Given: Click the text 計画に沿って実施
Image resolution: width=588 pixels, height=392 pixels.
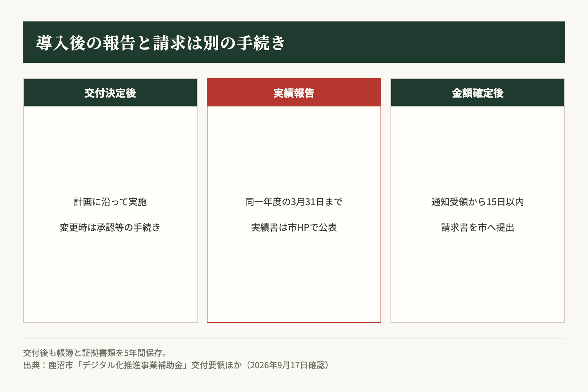Looking at the screenshot, I should [110, 202].
